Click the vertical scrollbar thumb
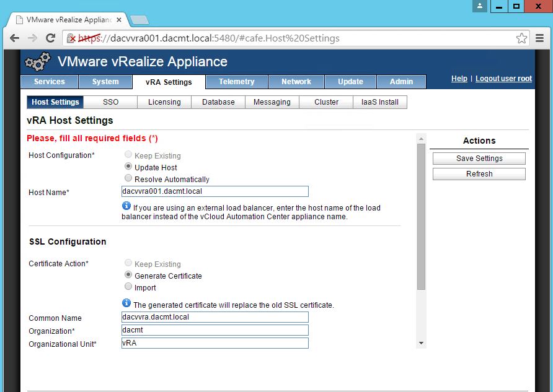The width and height of the screenshot is (553, 392). 421,217
